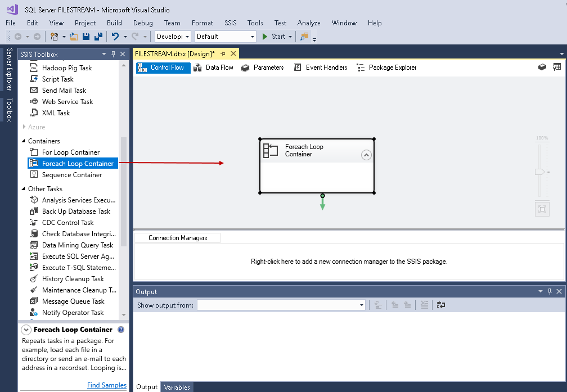567x392 pixels.
Task: Collapse the Foreach Loop Container chevron
Action: [x=366, y=155]
